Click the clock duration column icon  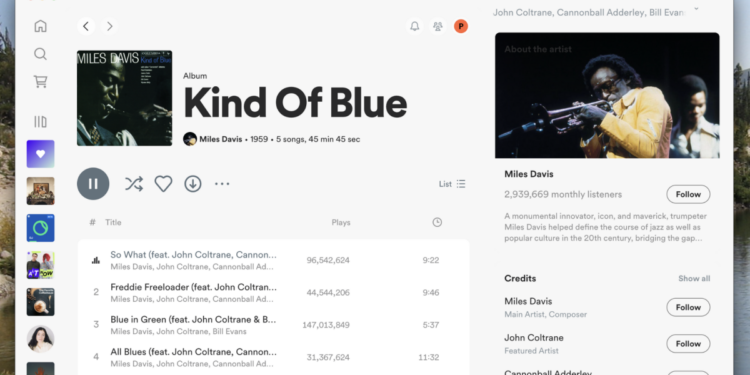click(x=437, y=222)
